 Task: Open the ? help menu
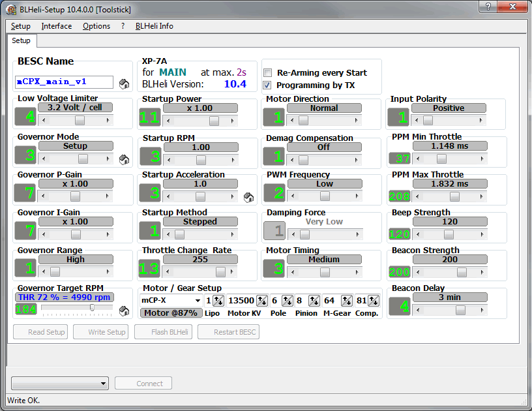(x=123, y=26)
